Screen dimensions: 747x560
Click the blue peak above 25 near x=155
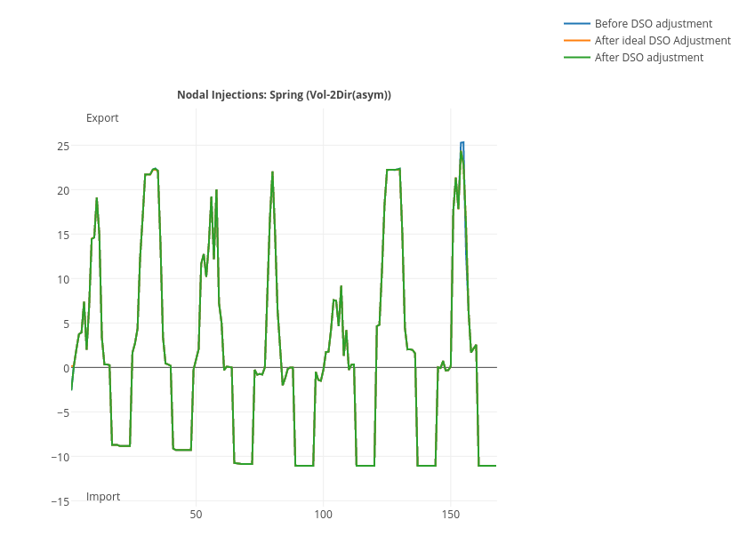tap(462, 142)
